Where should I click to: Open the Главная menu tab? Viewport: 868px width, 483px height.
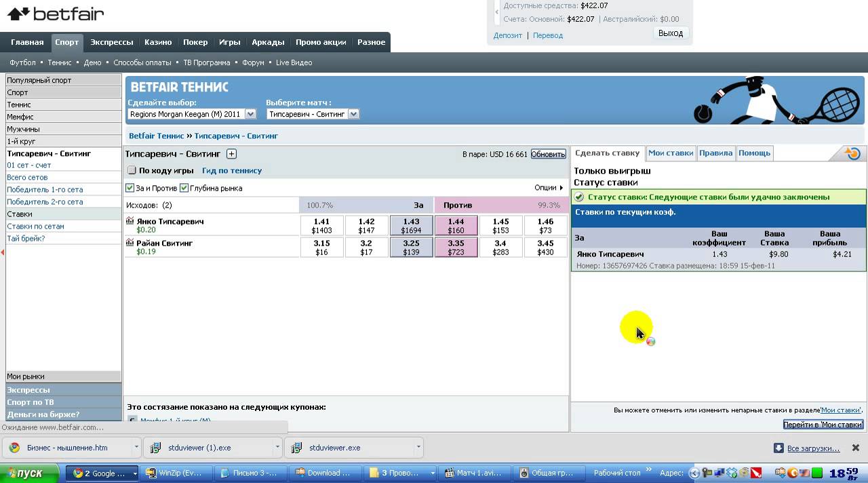pyautogui.click(x=27, y=42)
